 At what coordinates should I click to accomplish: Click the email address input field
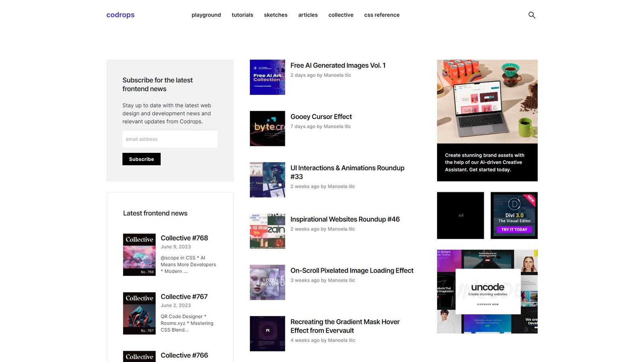pos(170,139)
